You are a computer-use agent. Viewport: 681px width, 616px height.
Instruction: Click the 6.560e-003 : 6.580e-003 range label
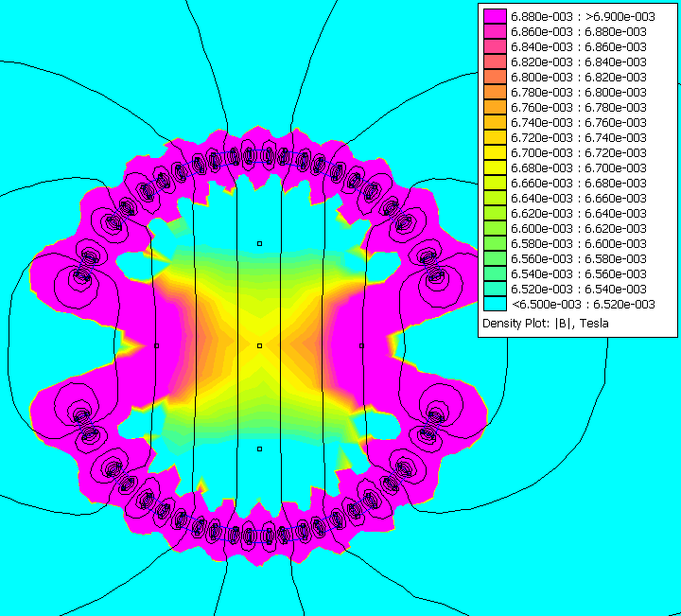578,258
